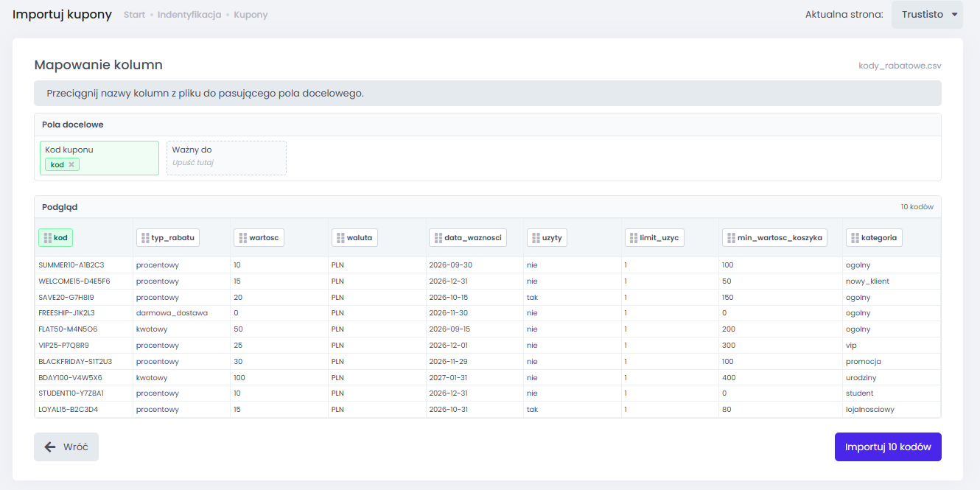The width and height of the screenshot is (980, 490).
Task: Click kody_rabatowe.csv file name
Action: click(900, 66)
